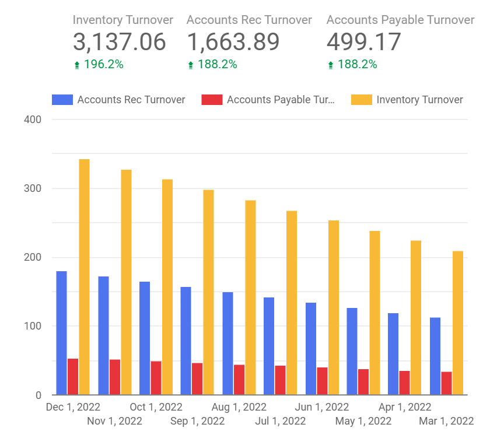The height and width of the screenshot is (445, 504).
Task: Toggle the Accounts Rec Turnover series in the legend
Action: [131, 99]
